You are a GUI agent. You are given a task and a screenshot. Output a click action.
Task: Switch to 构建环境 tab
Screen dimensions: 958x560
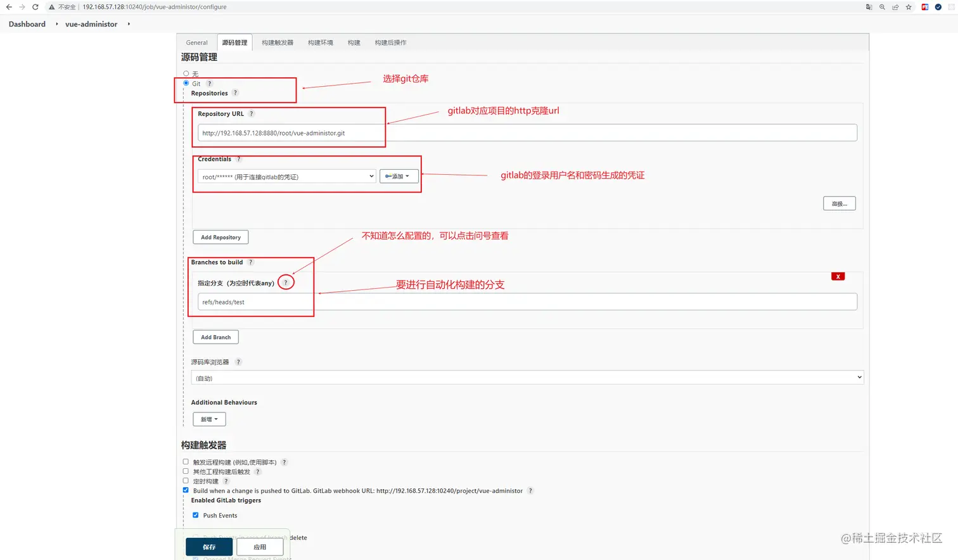(321, 42)
